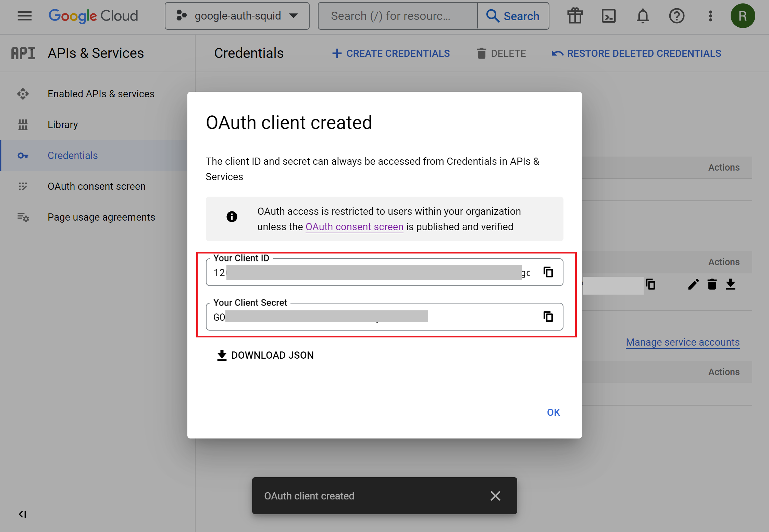The height and width of the screenshot is (532, 769).
Task: Open Manage service accounts link
Action: (683, 342)
